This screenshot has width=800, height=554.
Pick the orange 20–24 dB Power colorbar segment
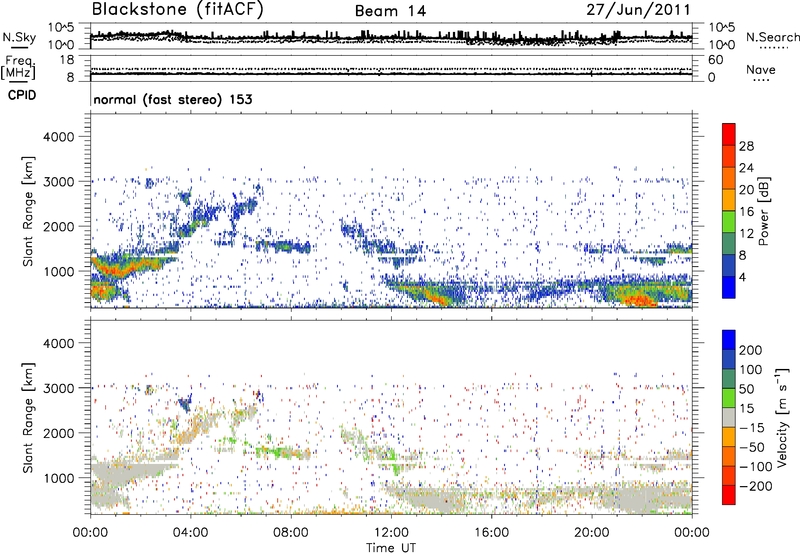click(729, 178)
